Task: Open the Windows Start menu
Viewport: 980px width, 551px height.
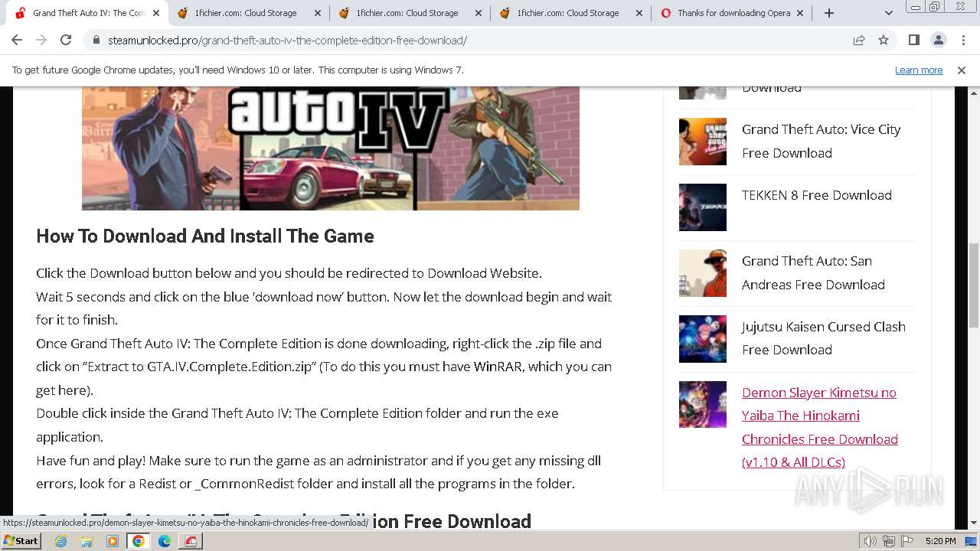Action: click(x=21, y=540)
